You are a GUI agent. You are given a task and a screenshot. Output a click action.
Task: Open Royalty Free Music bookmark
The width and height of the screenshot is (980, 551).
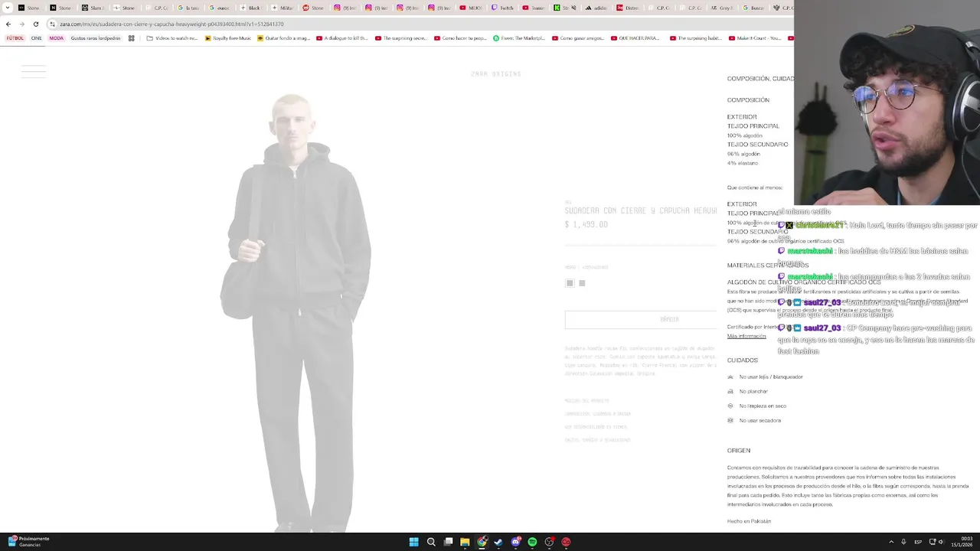228,38
